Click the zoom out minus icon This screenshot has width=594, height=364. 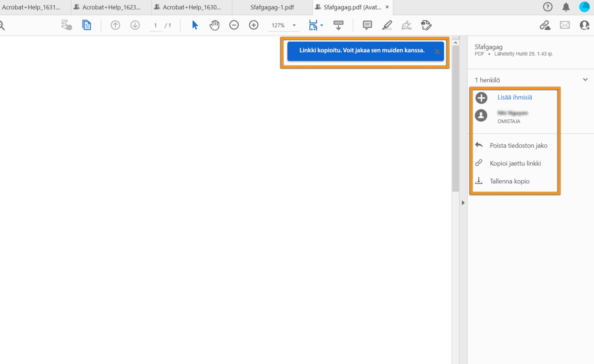click(x=234, y=25)
